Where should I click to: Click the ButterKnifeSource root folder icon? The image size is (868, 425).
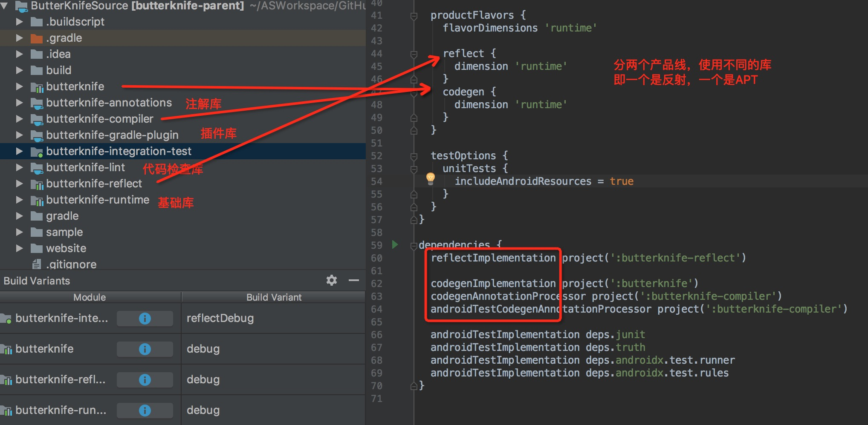click(22, 6)
